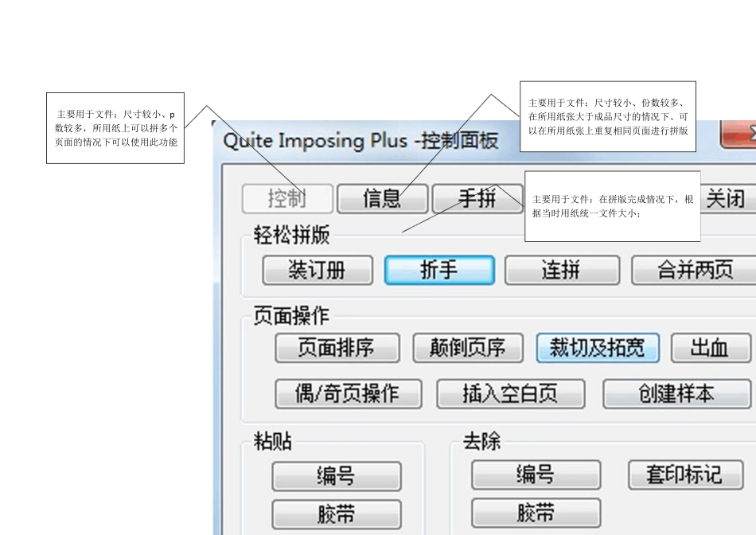Click the 合并两页 button
Screen dimensions: 756x535
[694, 270]
